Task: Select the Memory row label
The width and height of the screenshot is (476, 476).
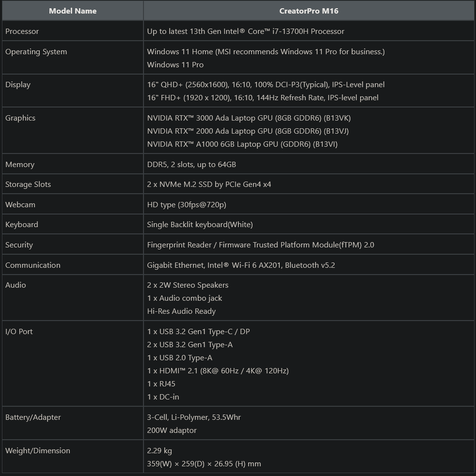Action: coord(20,165)
